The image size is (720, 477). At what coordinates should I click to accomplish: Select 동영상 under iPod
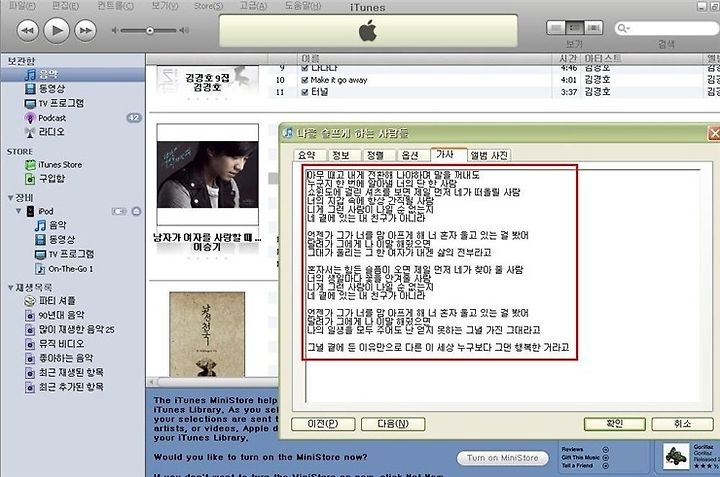click(61, 239)
